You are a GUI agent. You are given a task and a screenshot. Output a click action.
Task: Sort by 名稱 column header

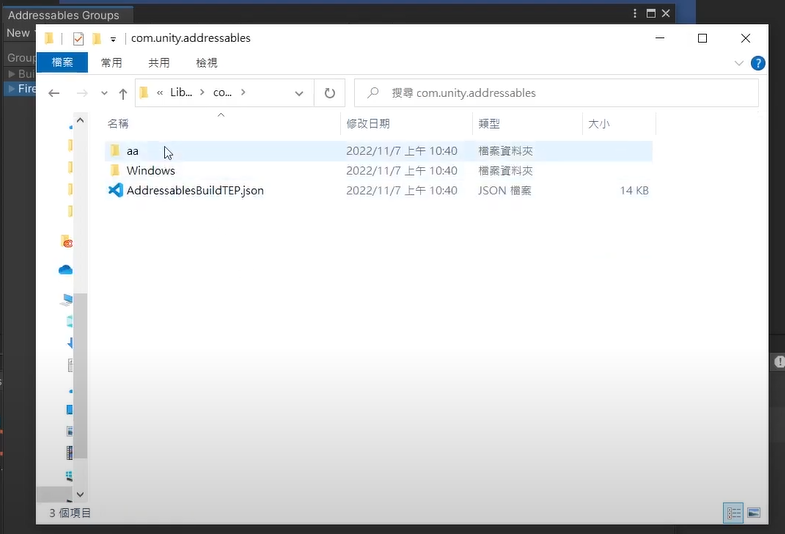coord(118,124)
